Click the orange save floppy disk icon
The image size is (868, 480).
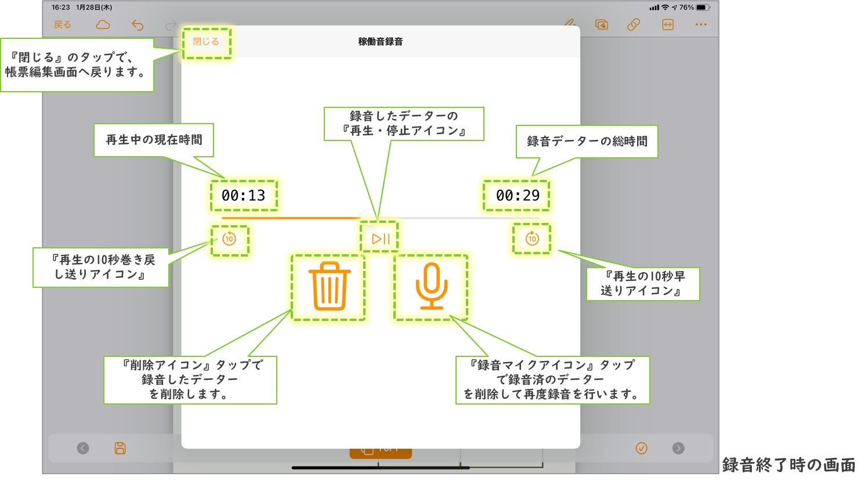click(120, 448)
